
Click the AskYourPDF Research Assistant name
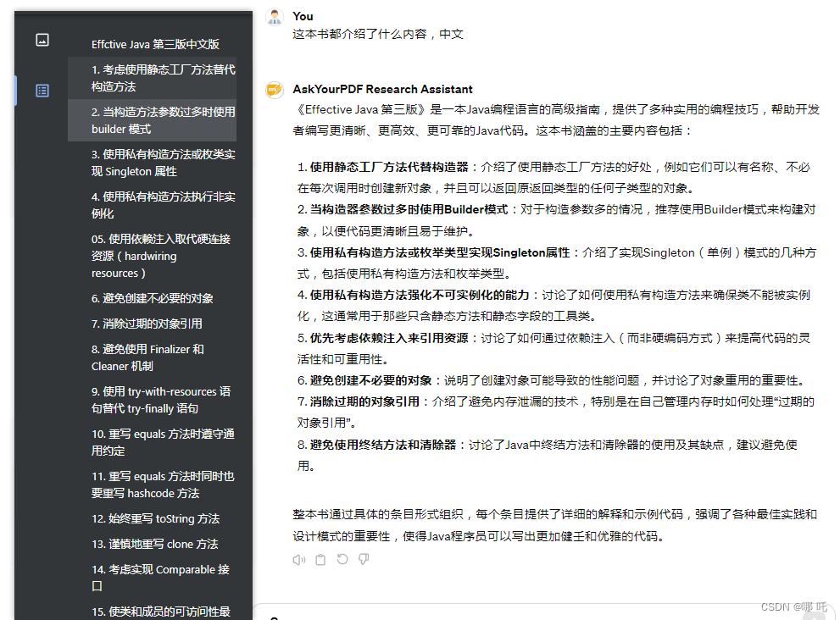[x=382, y=90]
